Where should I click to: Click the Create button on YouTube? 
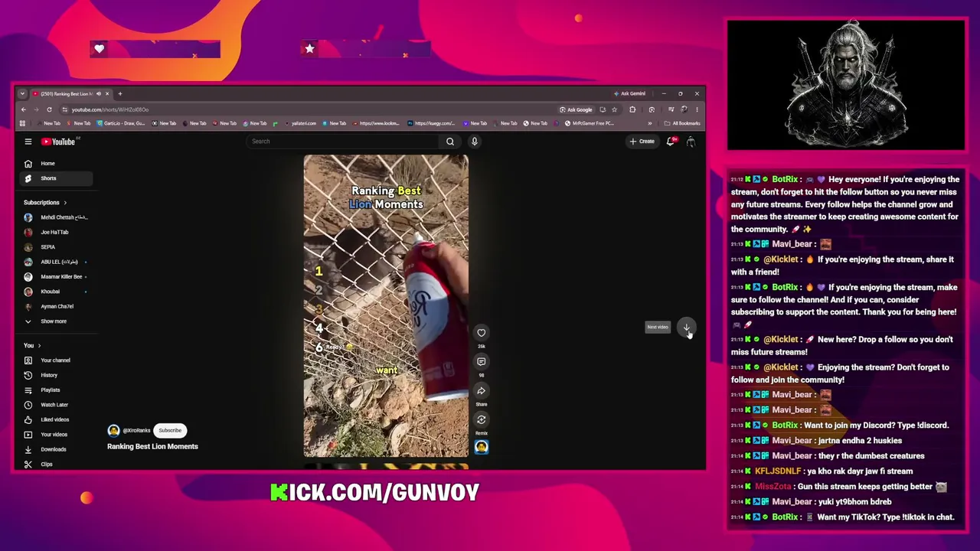(642, 142)
